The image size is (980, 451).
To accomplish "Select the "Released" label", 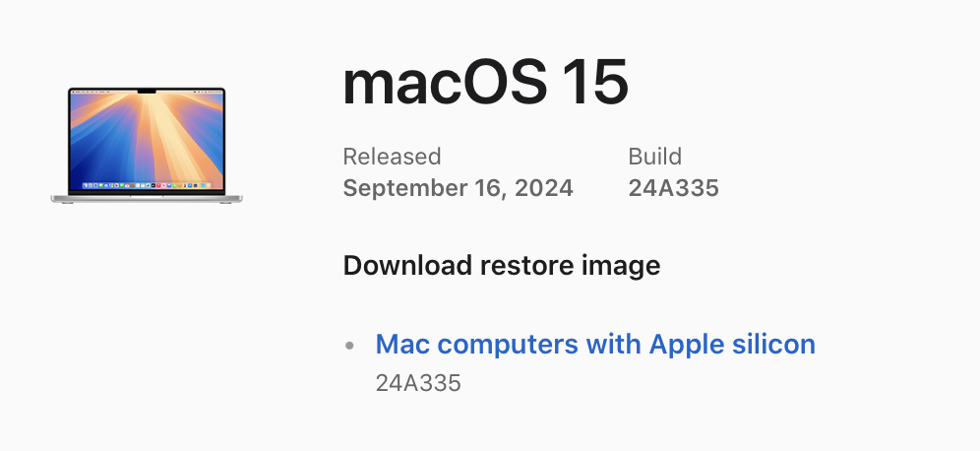I will point(392,157).
